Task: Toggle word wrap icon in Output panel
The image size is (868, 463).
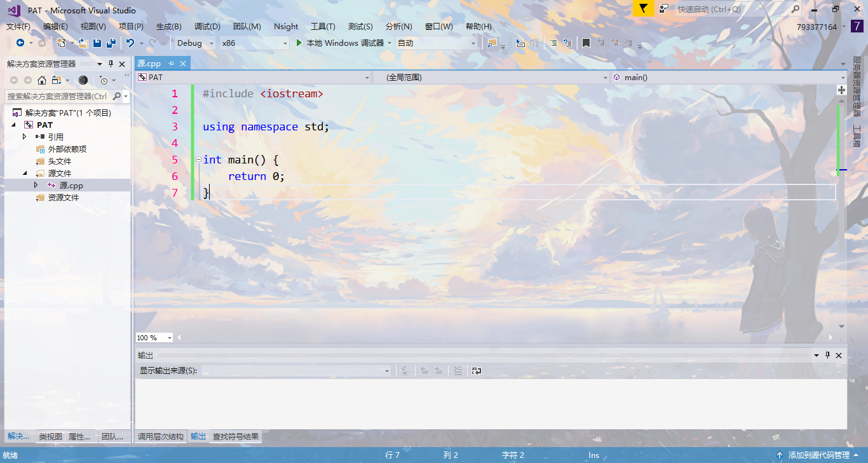Action: click(x=477, y=370)
